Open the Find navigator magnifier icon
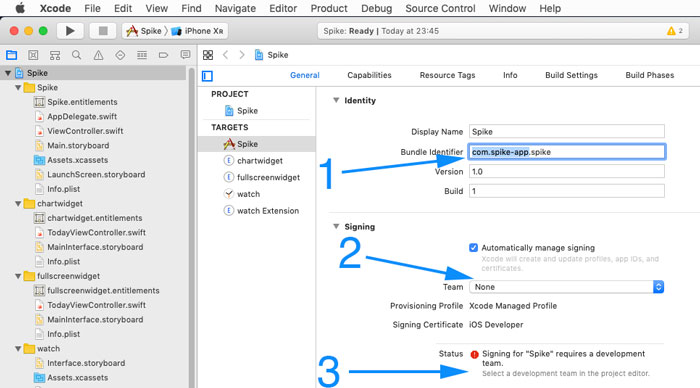The height and width of the screenshot is (388, 700). [x=76, y=55]
